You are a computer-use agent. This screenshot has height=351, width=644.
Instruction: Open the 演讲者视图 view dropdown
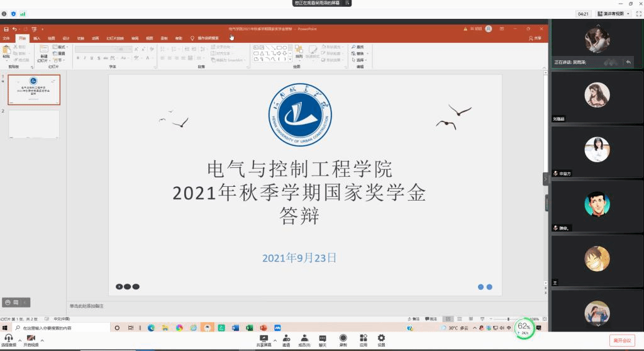[x=613, y=13]
